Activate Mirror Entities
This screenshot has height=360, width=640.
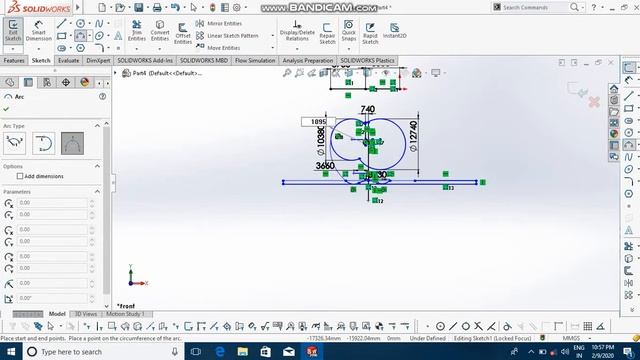coord(219,24)
